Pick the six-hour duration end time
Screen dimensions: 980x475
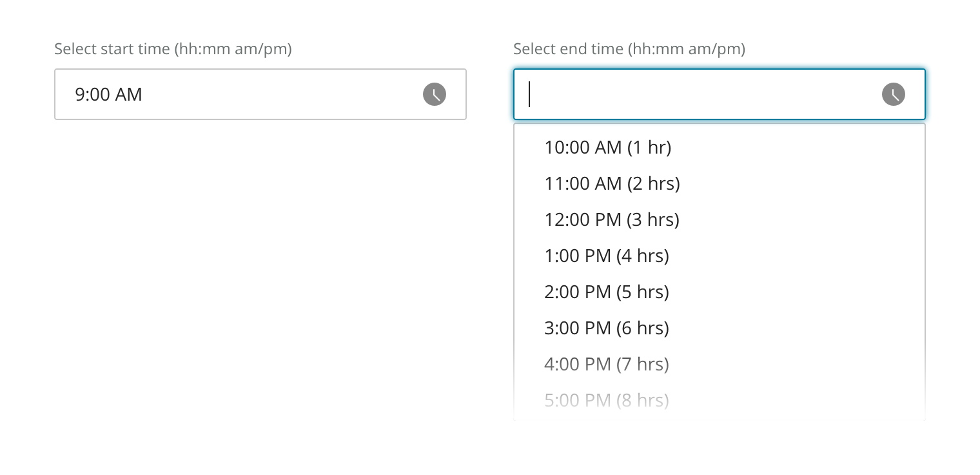pos(606,328)
